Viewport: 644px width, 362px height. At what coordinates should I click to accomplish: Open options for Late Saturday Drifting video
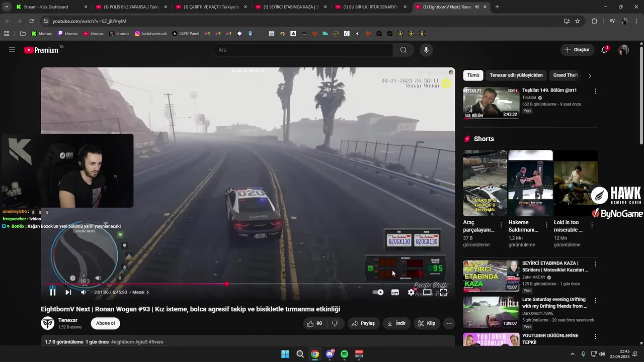click(x=595, y=300)
